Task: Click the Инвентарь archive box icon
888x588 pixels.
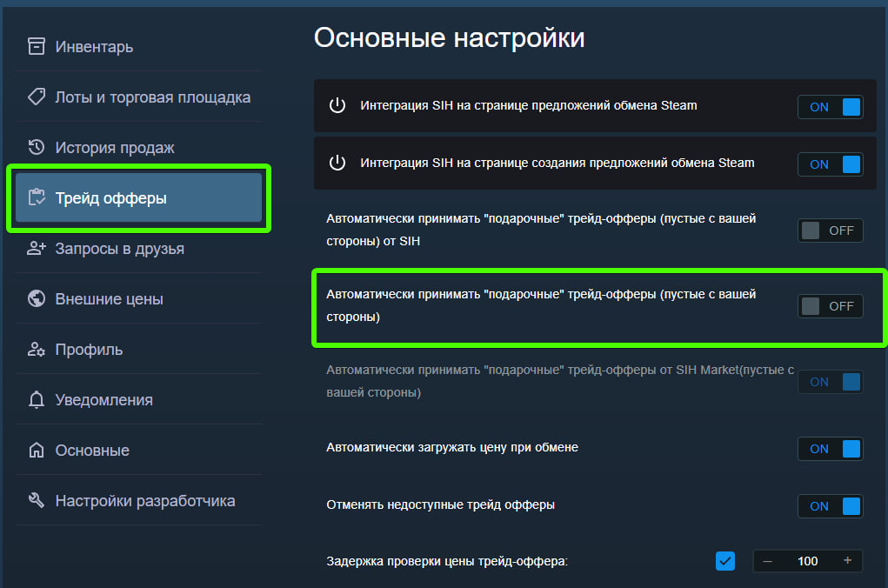Action: pyautogui.click(x=37, y=46)
